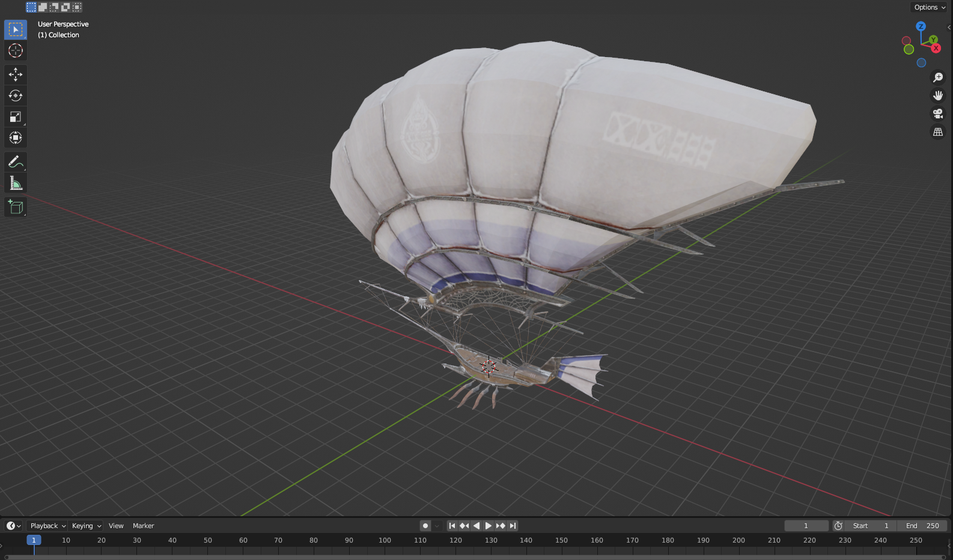Click frame number 70 on timeline
This screenshot has width=953, height=560.
click(x=278, y=540)
